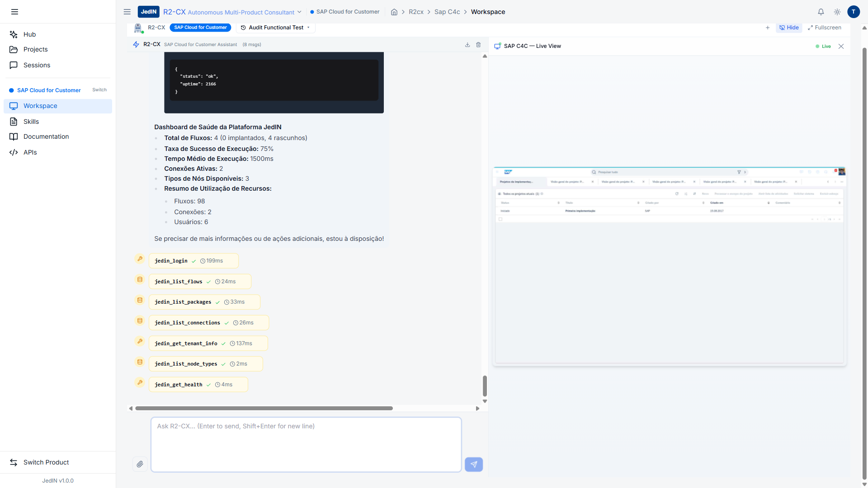Open Documentation in the sidebar

pyautogui.click(x=46, y=136)
